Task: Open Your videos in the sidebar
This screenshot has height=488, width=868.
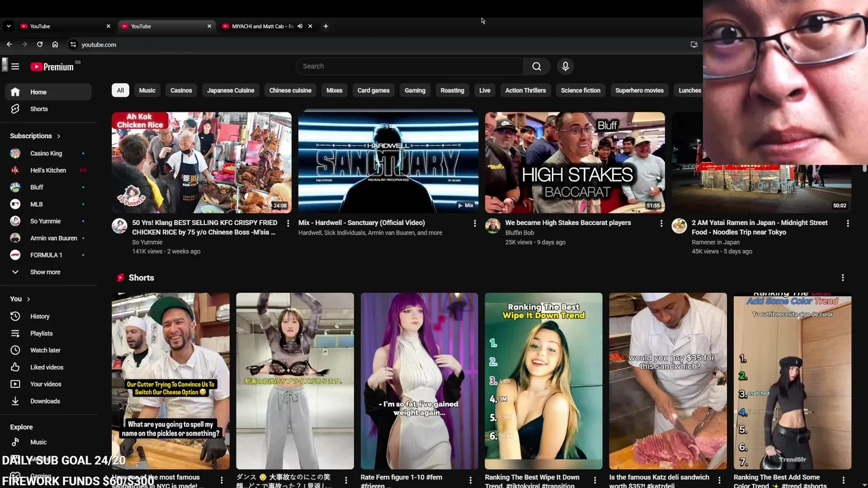Action: (x=48, y=384)
